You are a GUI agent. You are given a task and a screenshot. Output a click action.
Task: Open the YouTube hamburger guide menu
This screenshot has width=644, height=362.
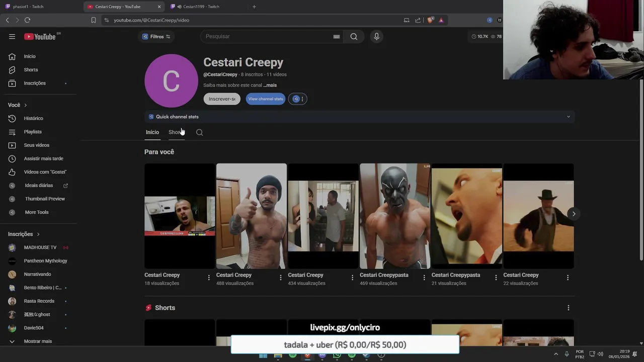12,36
